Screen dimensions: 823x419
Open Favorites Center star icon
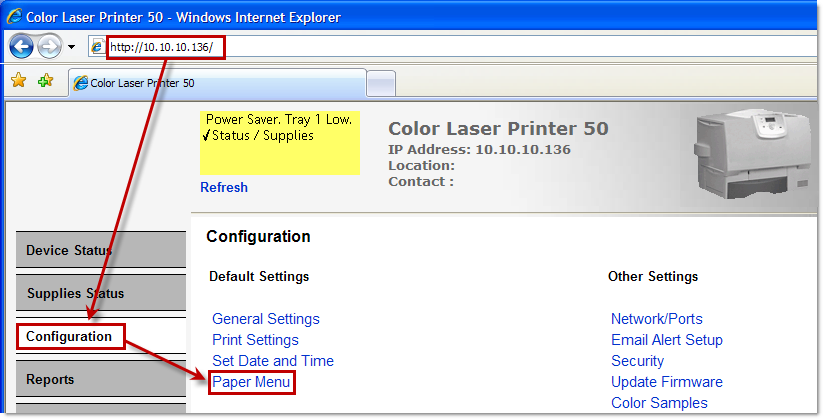[19, 80]
